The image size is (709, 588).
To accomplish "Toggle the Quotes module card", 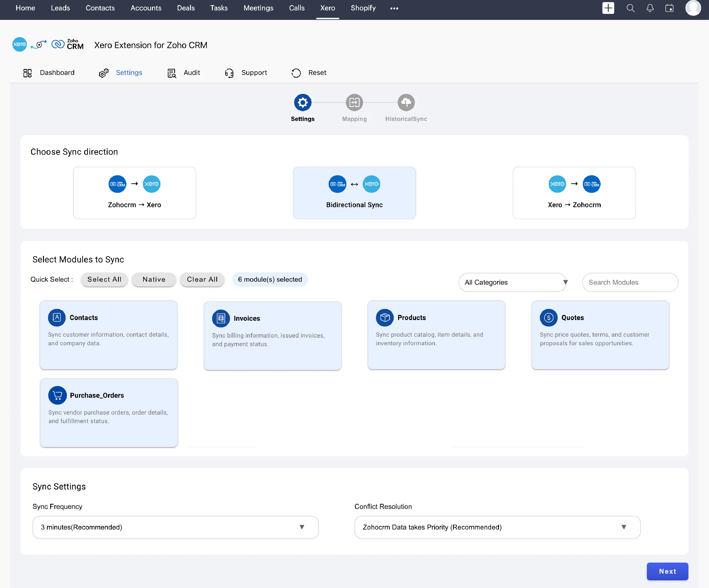I will 600,335.
